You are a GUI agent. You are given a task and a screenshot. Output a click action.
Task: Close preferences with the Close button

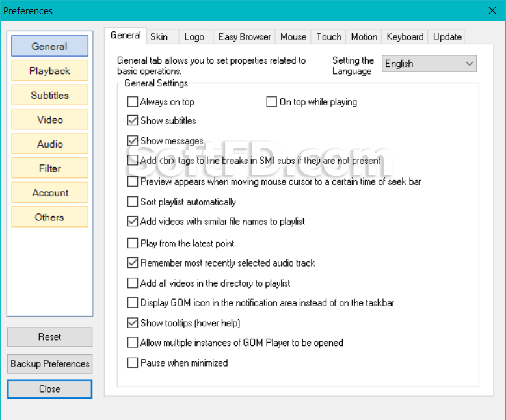tap(49, 389)
